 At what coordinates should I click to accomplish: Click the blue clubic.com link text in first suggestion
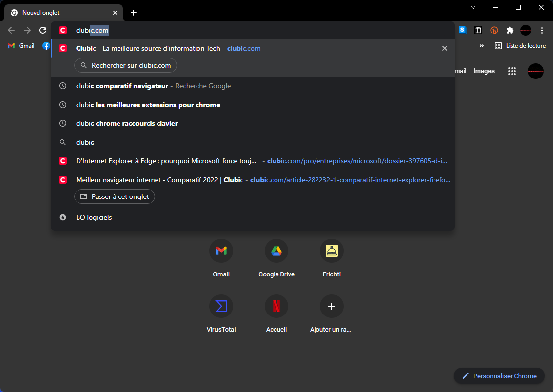(x=244, y=49)
